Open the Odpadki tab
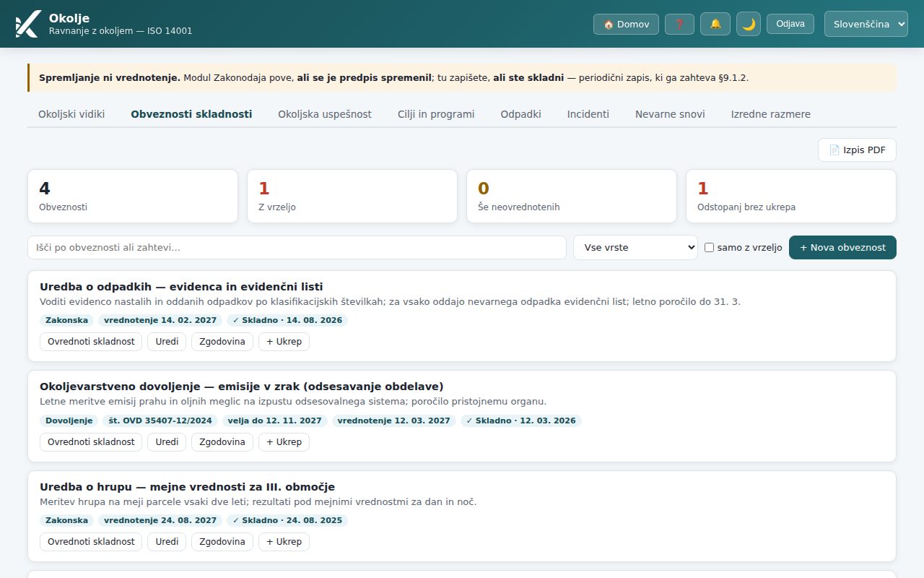924x578 pixels. click(520, 114)
